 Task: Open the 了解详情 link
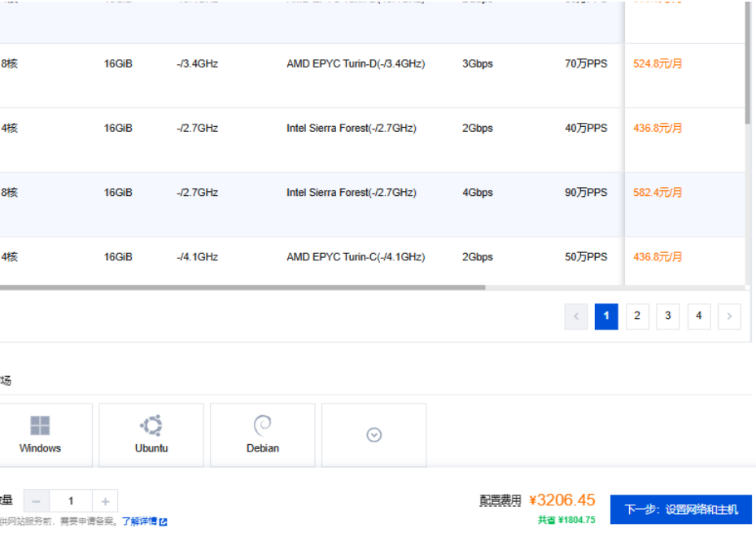pos(139,521)
